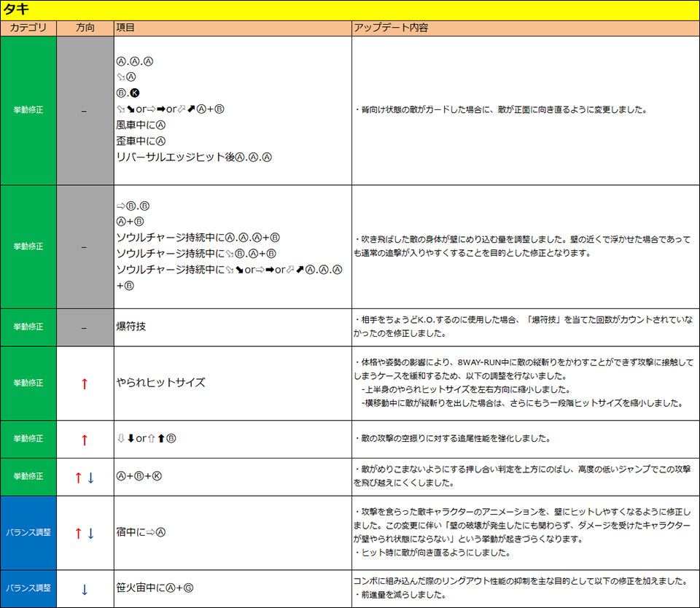
Task: Click the green 挙動修正 cell in the 爆符技 row
Action: 28,327
